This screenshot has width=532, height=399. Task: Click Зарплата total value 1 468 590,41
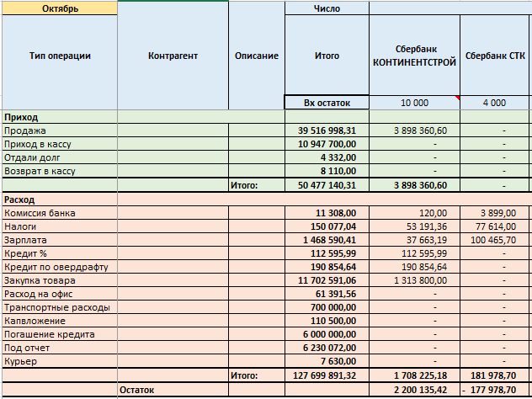[x=327, y=240]
